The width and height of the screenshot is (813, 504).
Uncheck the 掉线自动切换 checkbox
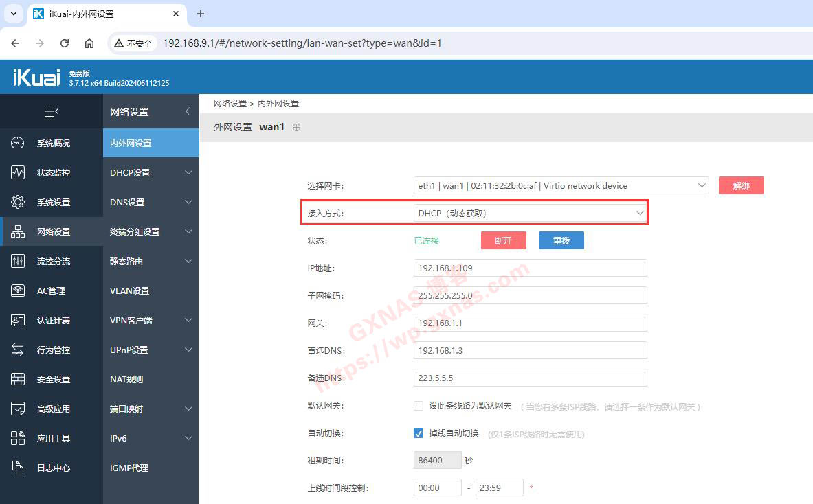(x=419, y=433)
